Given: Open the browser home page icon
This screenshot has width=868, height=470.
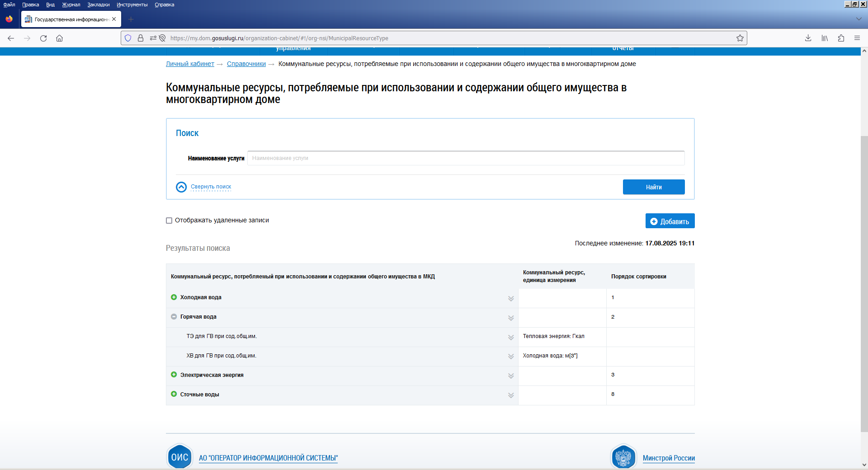Looking at the screenshot, I should 59,38.
